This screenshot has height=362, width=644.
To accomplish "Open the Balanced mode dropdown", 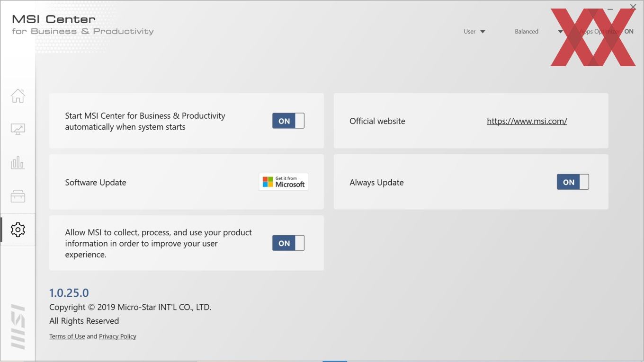I will pos(539,31).
